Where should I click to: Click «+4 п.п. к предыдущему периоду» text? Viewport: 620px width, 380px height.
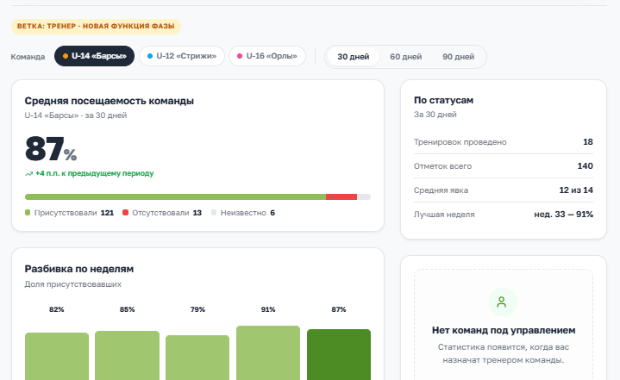point(95,173)
